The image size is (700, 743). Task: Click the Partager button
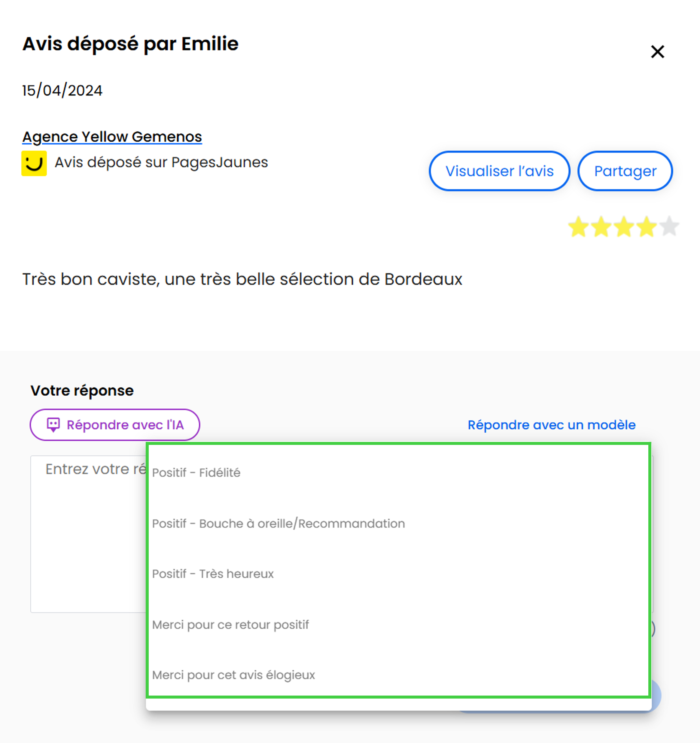pos(625,171)
